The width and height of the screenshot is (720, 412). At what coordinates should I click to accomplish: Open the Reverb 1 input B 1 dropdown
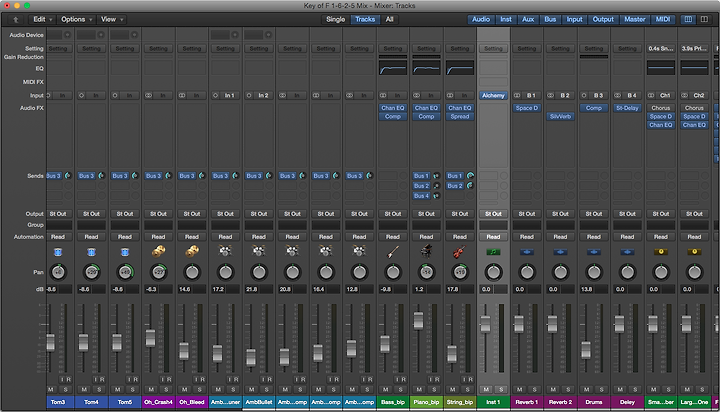[x=531, y=96]
